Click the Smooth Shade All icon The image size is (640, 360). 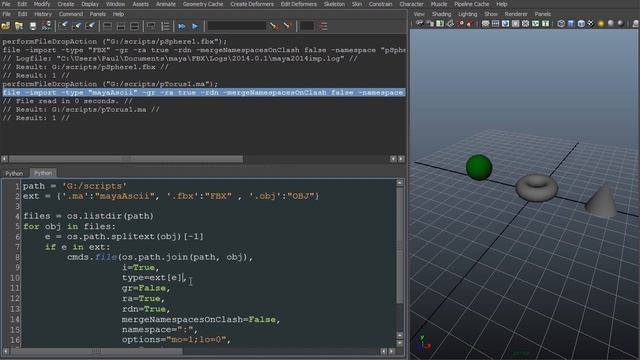pos(571,24)
